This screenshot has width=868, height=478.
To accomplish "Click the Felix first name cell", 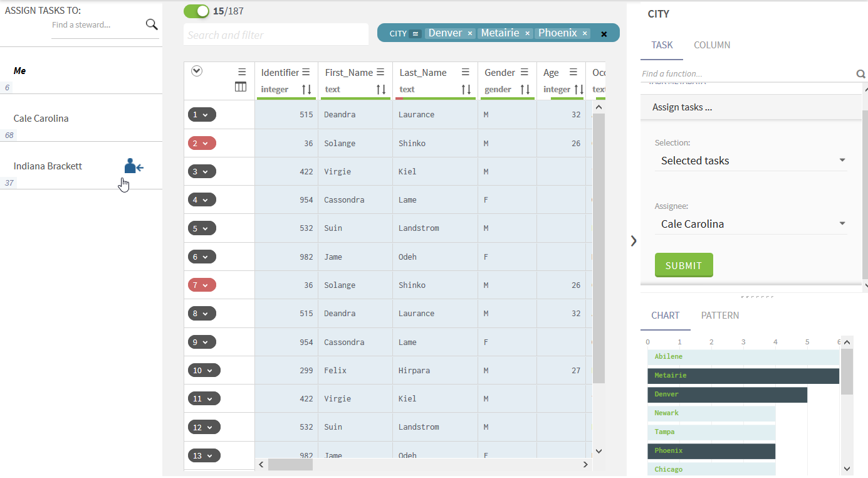I will point(355,371).
